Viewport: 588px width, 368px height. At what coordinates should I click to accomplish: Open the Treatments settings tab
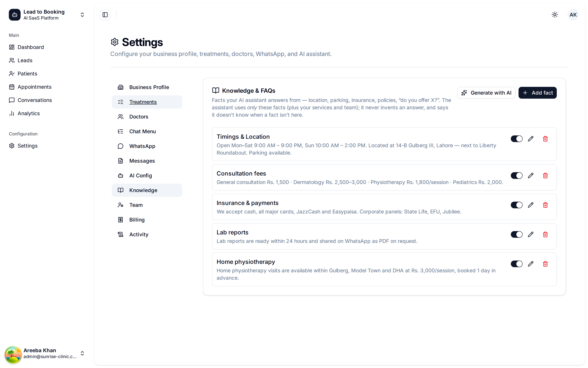coord(147,102)
